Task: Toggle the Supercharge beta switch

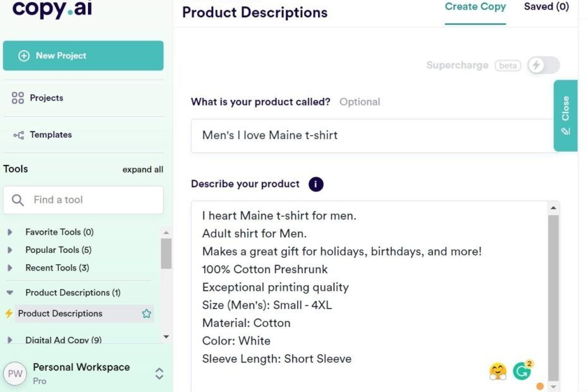Action: [x=543, y=65]
